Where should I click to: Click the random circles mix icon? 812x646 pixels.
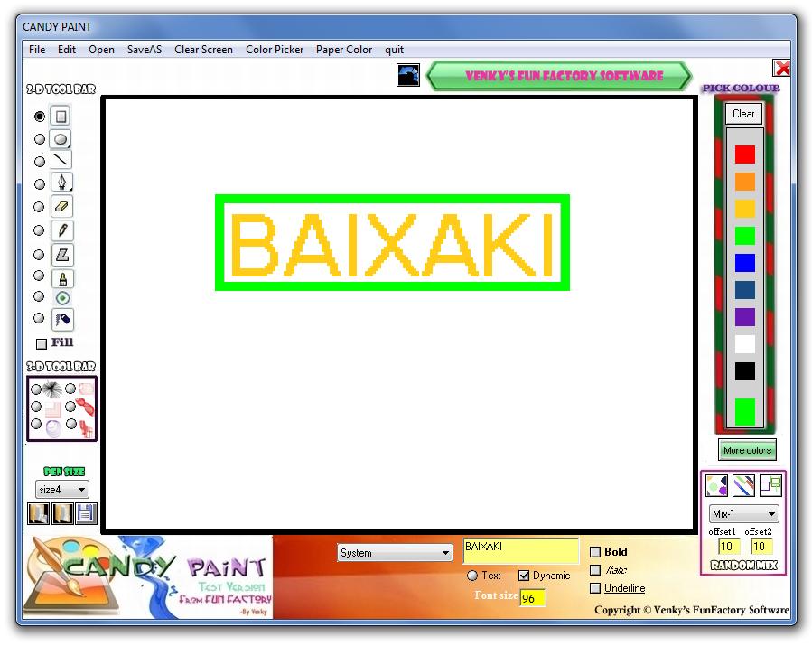coord(716,486)
